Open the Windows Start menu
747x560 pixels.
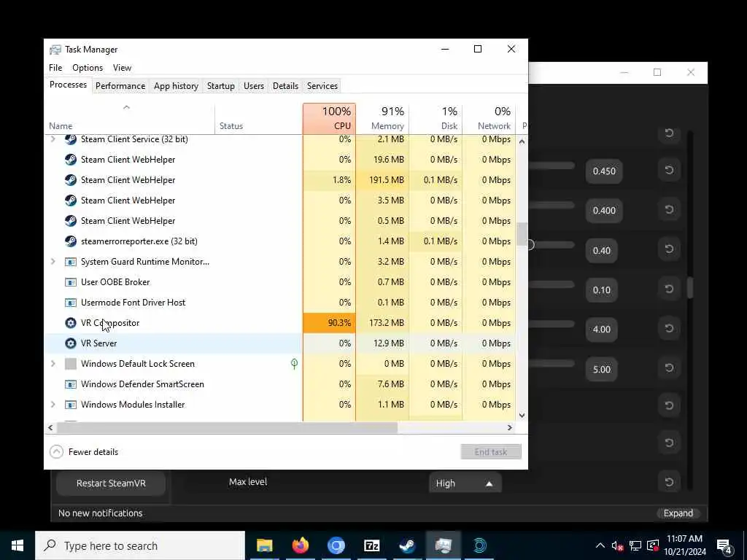click(x=18, y=545)
